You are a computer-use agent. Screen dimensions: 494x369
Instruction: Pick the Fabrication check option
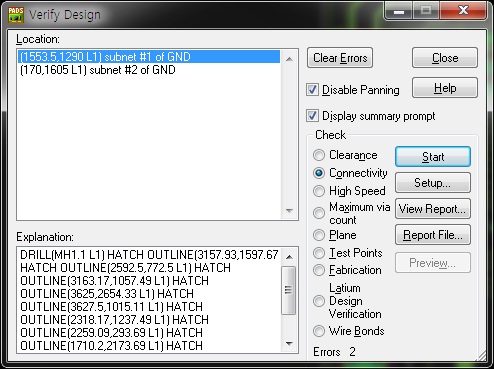click(x=319, y=270)
